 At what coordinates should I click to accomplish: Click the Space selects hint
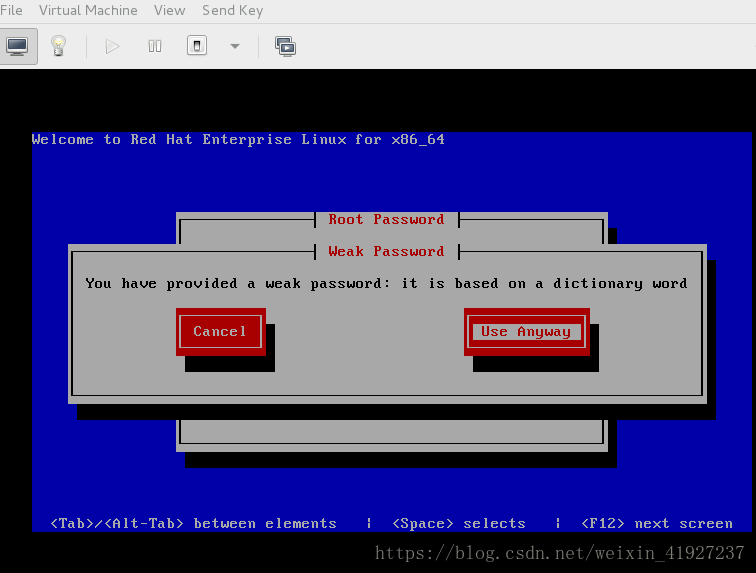pyautogui.click(x=459, y=523)
